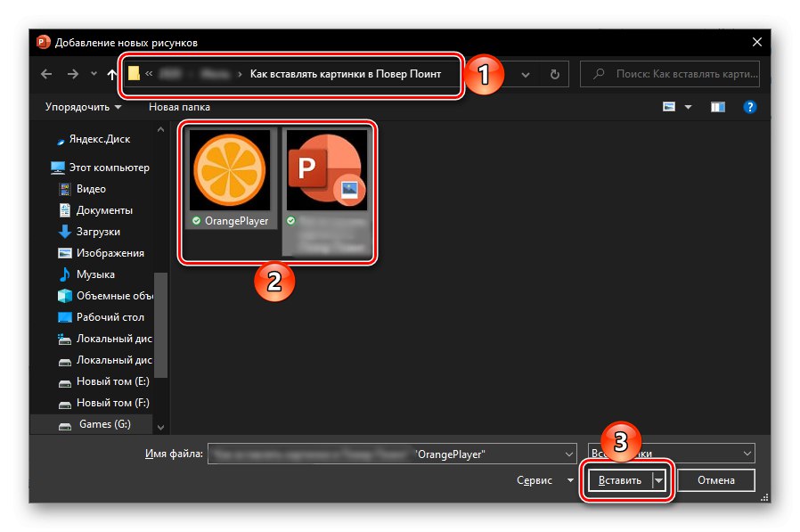This screenshot has height=532, width=800.
Task: Click the 'OrangePlayer' file name label
Action: pos(236,221)
